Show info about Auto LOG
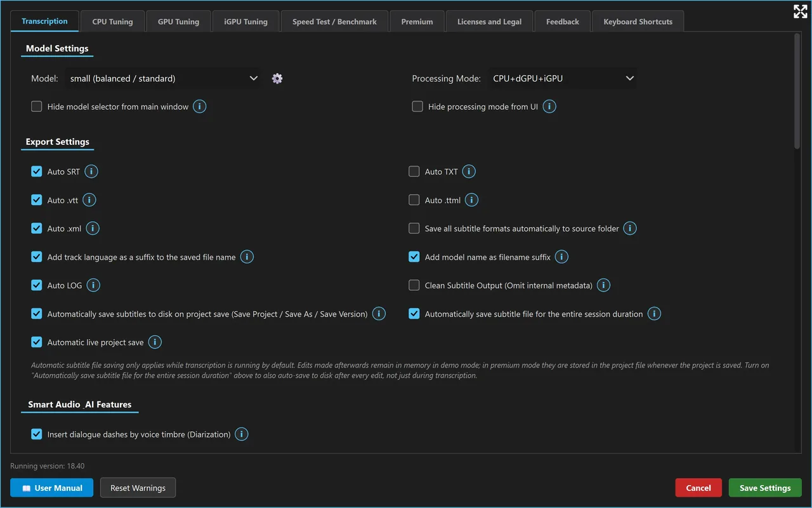Screen dimensions: 812x508 (93, 285)
